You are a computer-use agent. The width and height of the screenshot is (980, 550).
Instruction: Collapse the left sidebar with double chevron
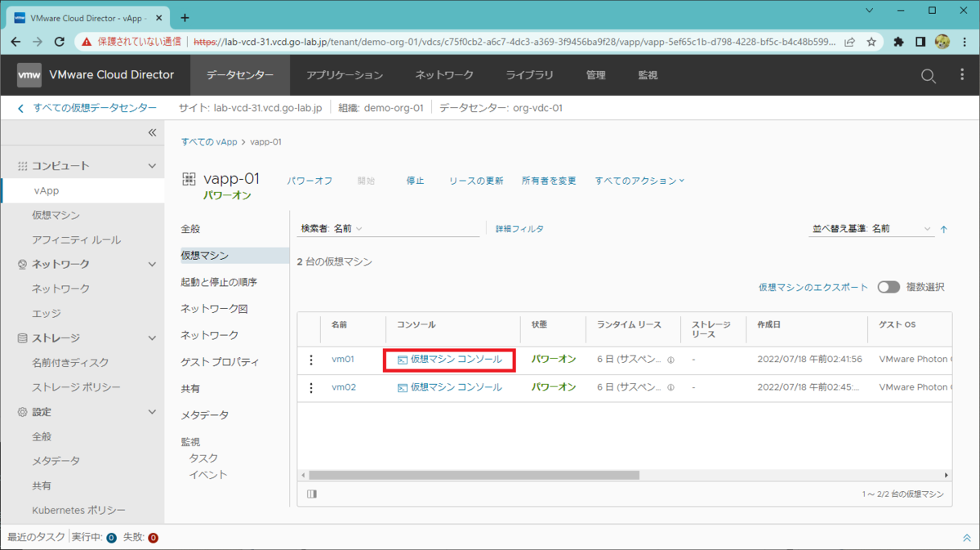click(152, 133)
